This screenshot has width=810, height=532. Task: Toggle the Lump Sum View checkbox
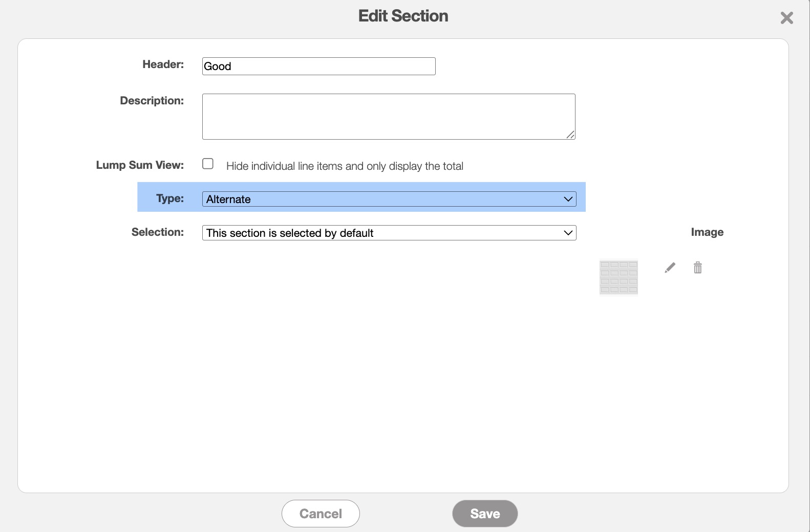208,164
